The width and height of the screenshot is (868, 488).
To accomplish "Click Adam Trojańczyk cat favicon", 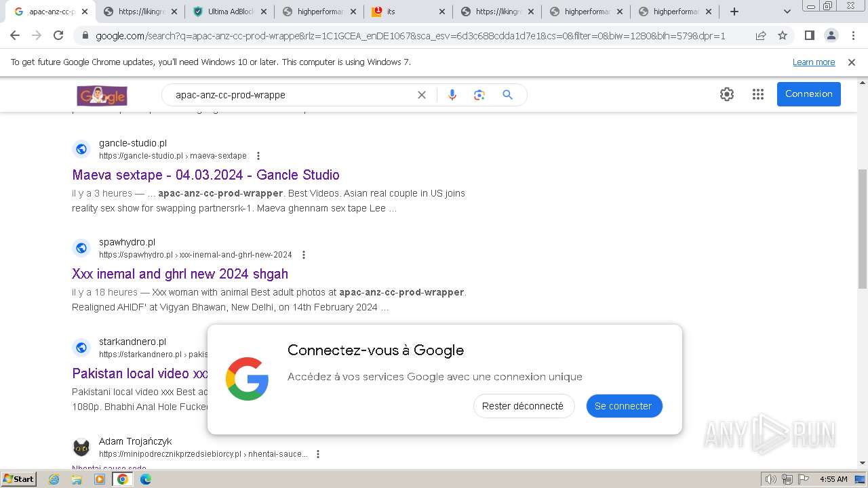I will [81, 447].
